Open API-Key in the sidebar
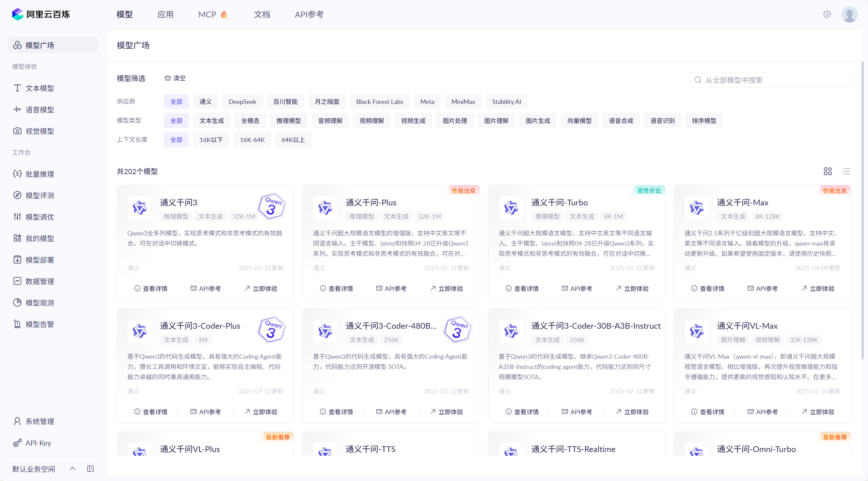Screen dimensions: 868x481 pyautogui.click(x=53, y=443)
